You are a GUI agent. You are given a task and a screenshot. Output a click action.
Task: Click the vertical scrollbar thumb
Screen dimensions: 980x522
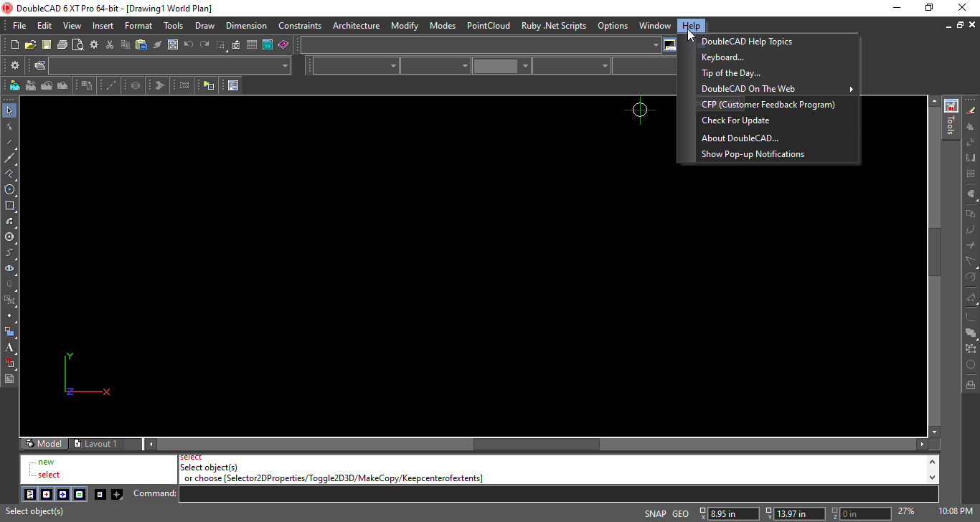click(x=934, y=252)
